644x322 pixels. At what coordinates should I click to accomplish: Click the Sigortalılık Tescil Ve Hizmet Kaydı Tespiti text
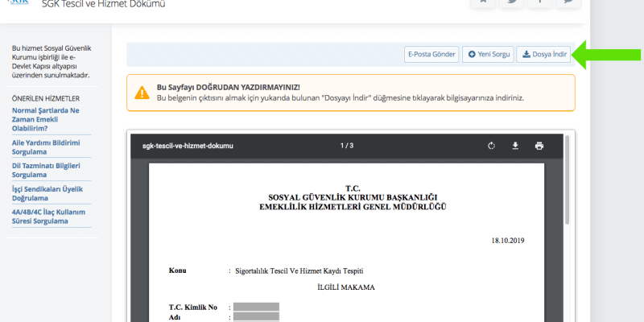coord(299,271)
